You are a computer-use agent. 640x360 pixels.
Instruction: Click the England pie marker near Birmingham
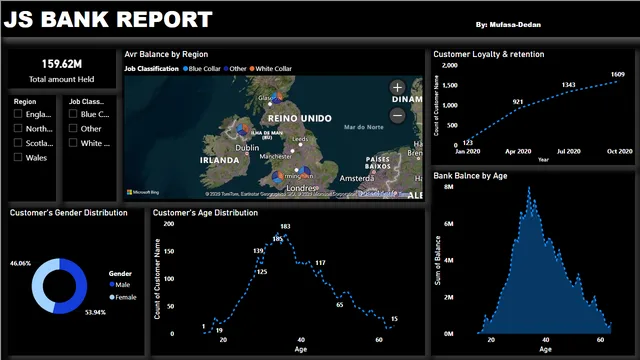(304, 172)
